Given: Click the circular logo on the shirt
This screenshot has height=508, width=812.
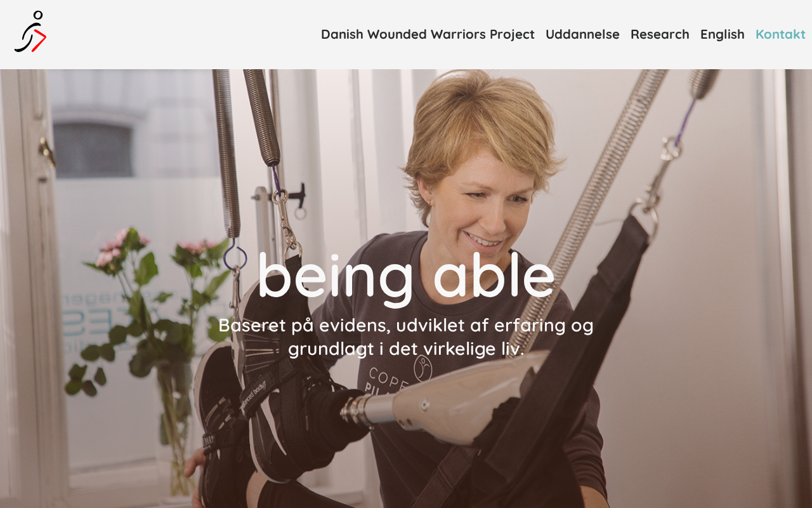Looking at the screenshot, I should pos(422,367).
